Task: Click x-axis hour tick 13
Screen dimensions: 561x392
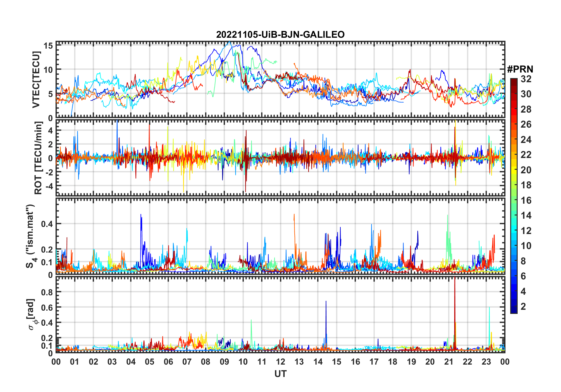Action: pos(299,362)
